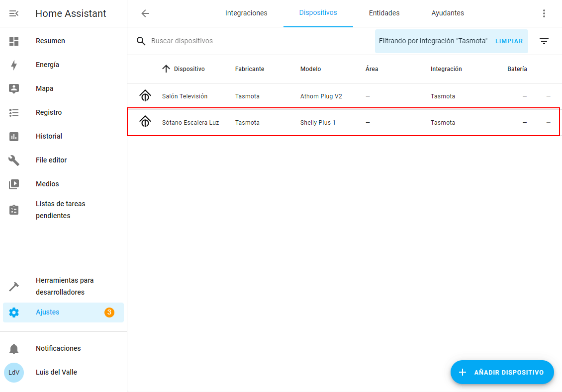The height and width of the screenshot is (392, 562).
Task: Sort by the Dispositivo column header
Action: pos(189,69)
